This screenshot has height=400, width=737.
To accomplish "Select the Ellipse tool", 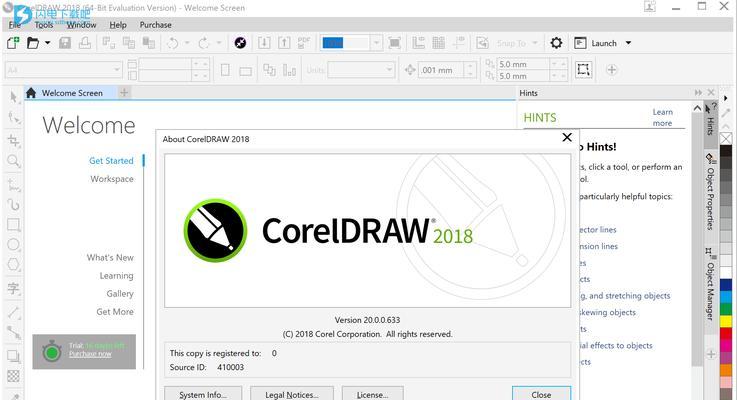I will coord(13,244).
